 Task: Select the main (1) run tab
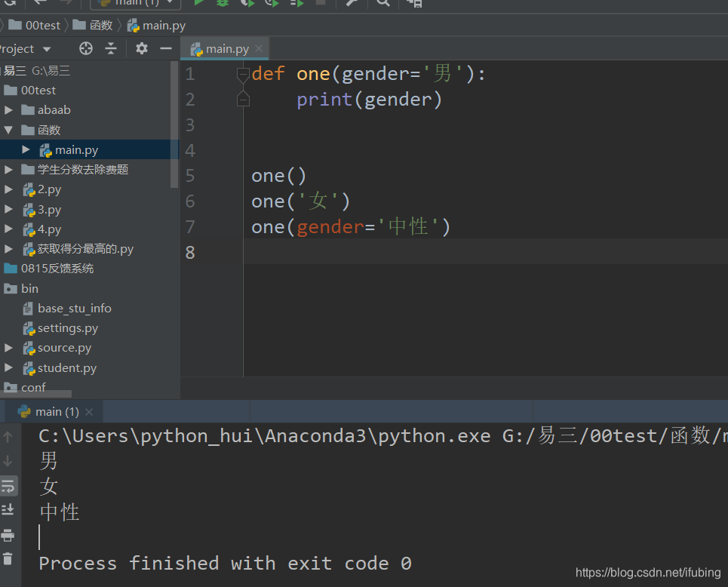54,412
